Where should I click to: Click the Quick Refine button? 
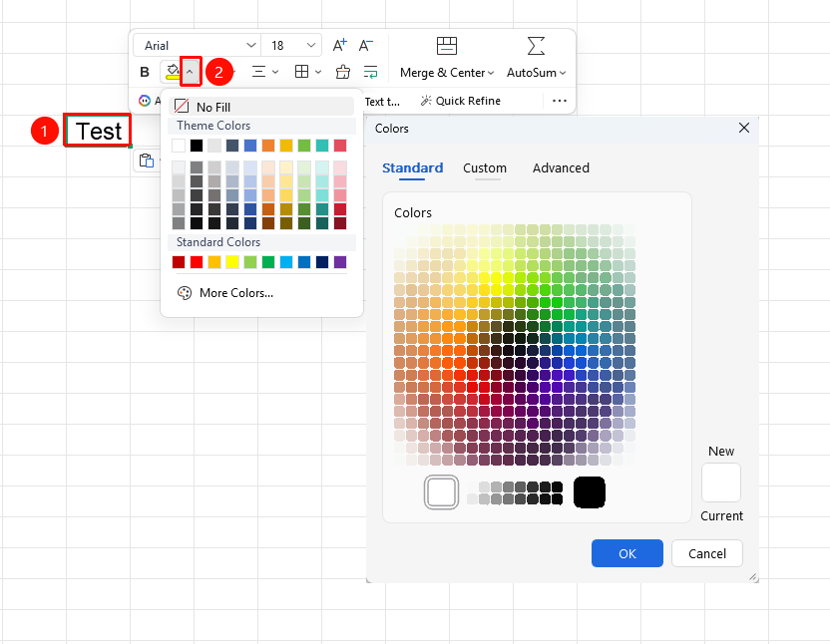[461, 101]
